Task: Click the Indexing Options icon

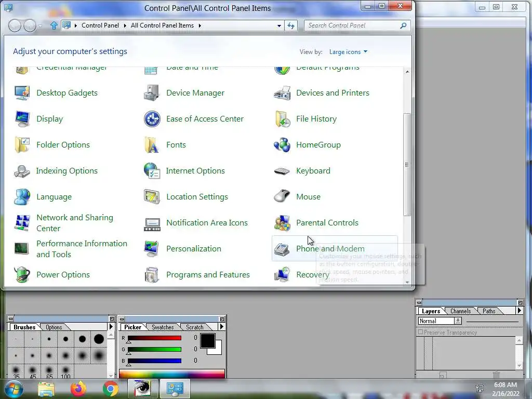Action: point(22,171)
